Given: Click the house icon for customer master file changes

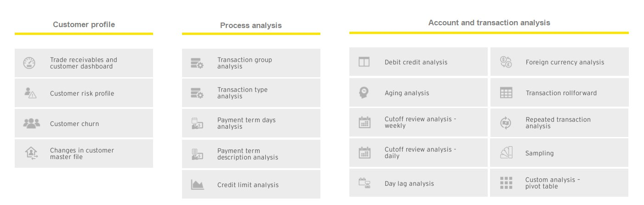Looking at the screenshot, I should tap(31, 153).
